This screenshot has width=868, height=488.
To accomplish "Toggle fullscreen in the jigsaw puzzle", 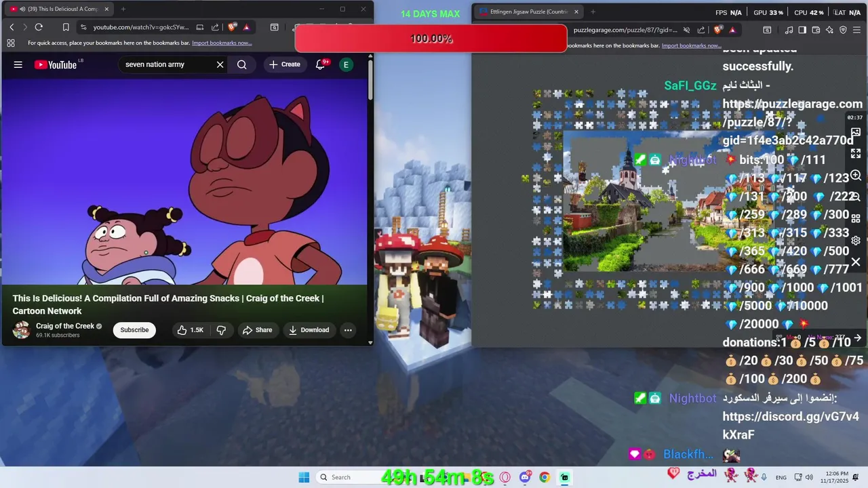I will pos(856,154).
